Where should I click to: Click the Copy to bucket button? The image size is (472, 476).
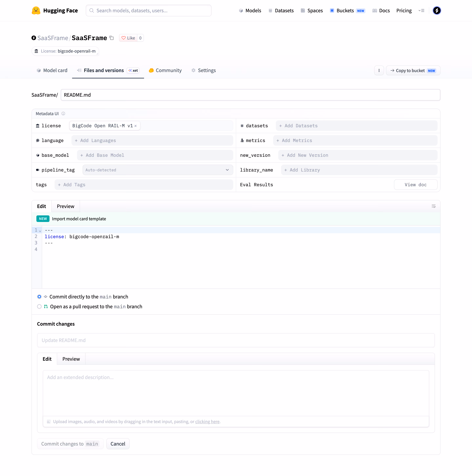point(413,70)
